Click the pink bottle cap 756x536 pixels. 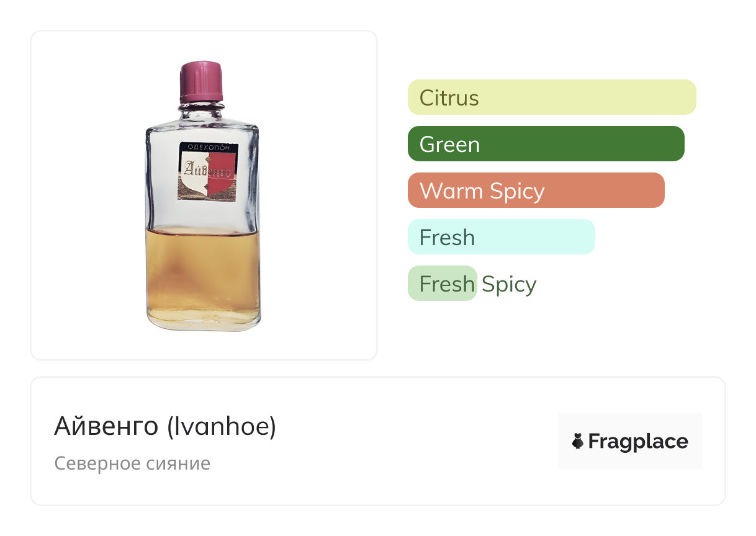click(x=201, y=81)
